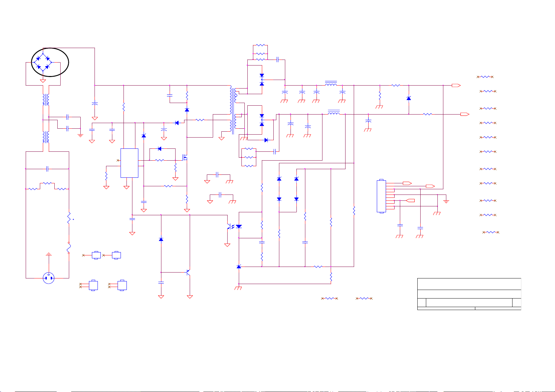Click the diode above the bipolar transistor base node

(161, 239)
